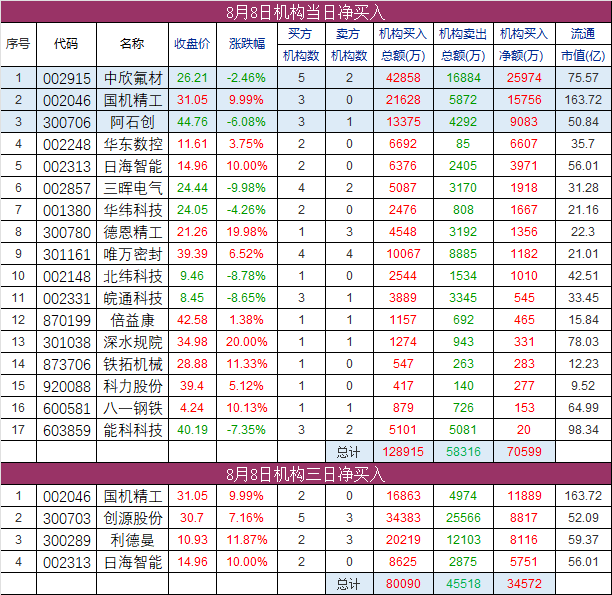Select code 870199
The height and width of the screenshot is (595, 612).
pyautogui.click(x=67, y=320)
